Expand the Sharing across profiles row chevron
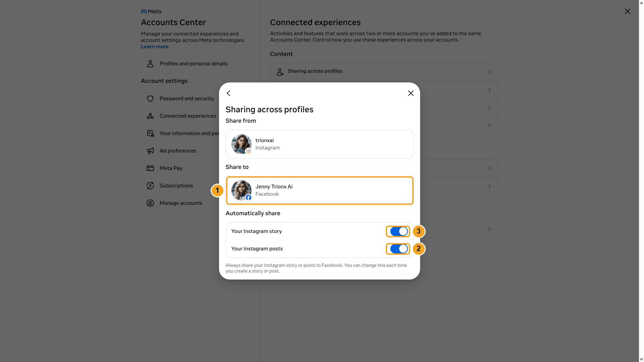Screen dimensions: 644x362 click(490, 72)
